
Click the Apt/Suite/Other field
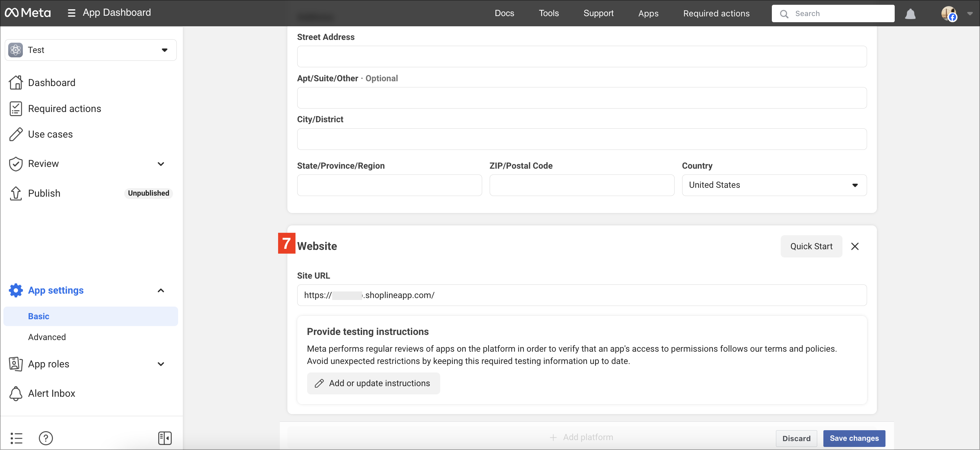[582, 98]
